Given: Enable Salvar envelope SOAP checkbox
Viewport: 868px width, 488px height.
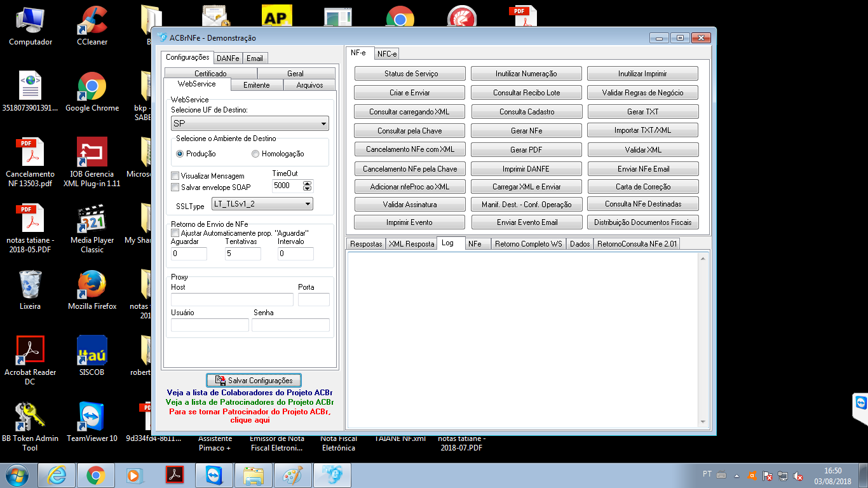Looking at the screenshot, I should (175, 187).
